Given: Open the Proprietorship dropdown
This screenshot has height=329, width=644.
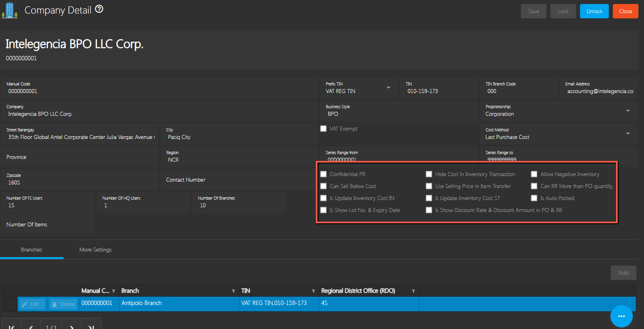Looking at the screenshot, I should tap(628, 111).
